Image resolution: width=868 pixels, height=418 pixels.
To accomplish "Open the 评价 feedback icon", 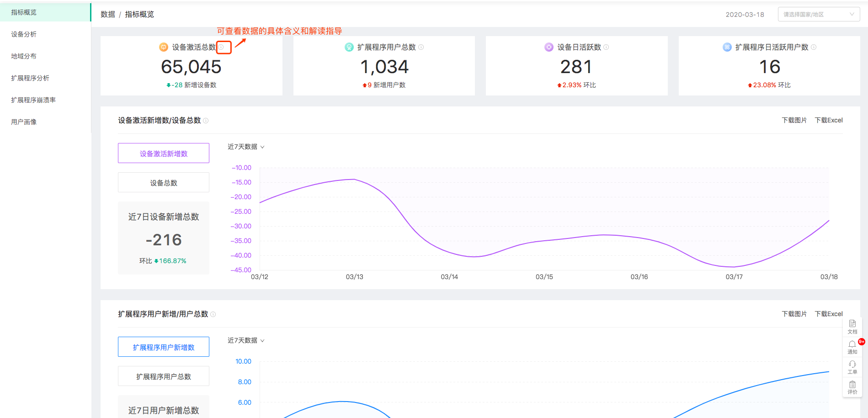I will pyautogui.click(x=852, y=387).
